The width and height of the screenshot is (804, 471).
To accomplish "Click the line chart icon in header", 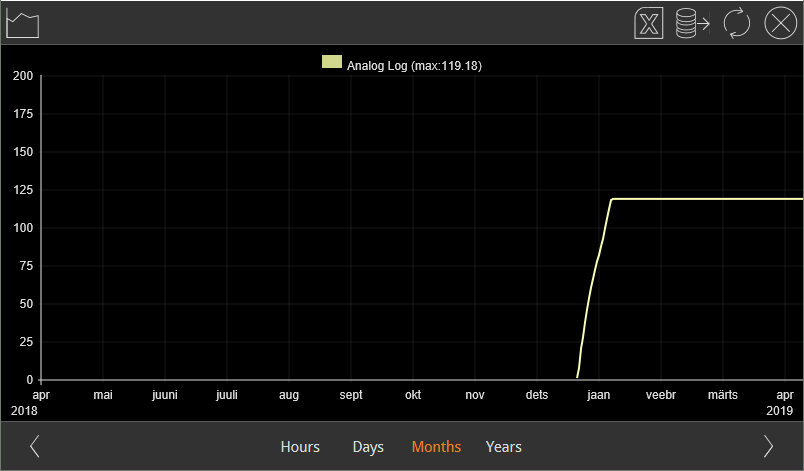I will [x=23, y=23].
